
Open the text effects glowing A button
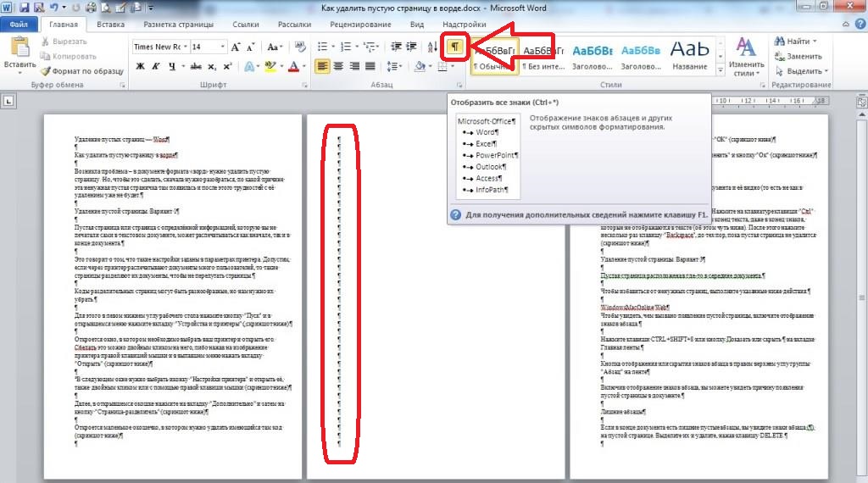click(x=249, y=66)
